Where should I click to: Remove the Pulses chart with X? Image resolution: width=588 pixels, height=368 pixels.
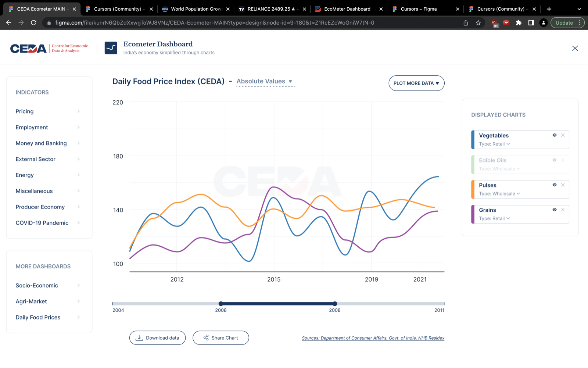563,185
